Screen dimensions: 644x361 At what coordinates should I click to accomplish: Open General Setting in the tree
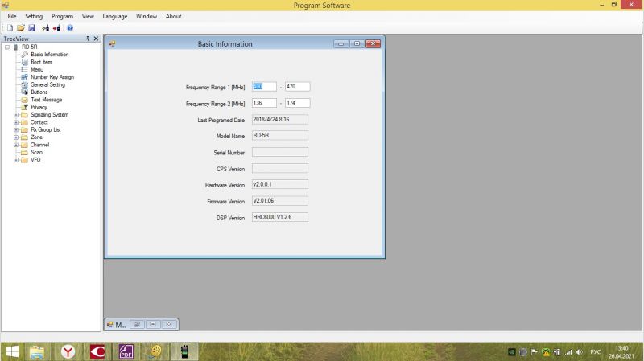[47, 84]
